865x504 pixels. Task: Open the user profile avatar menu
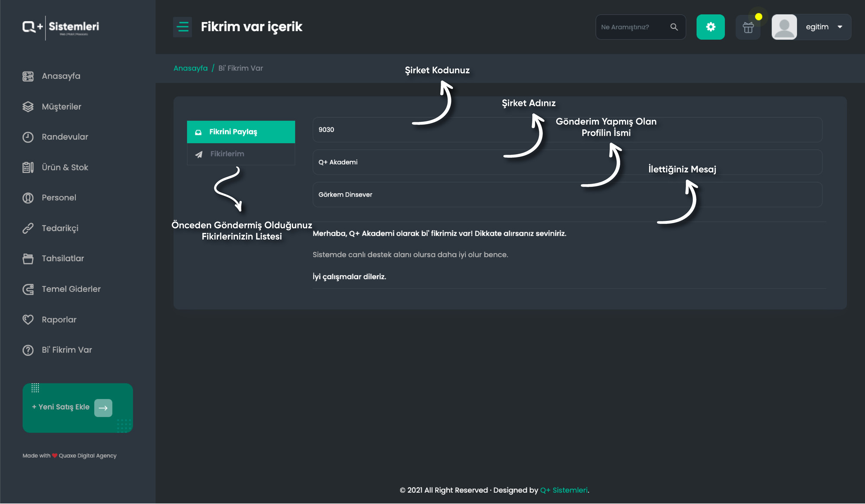click(x=784, y=27)
